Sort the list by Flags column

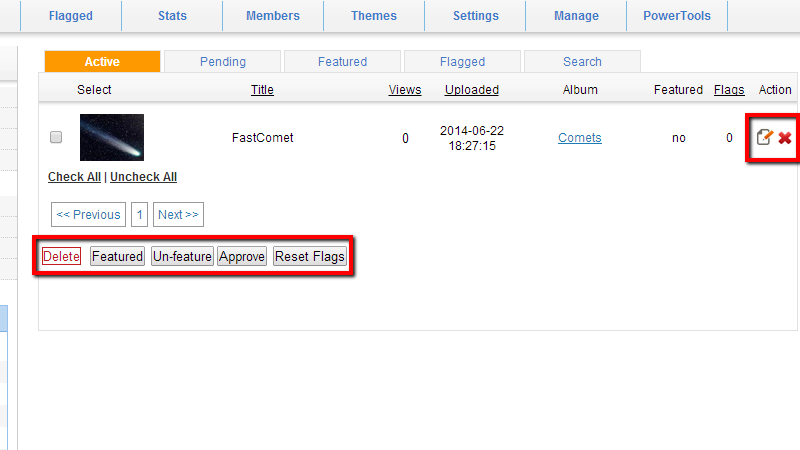click(729, 90)
